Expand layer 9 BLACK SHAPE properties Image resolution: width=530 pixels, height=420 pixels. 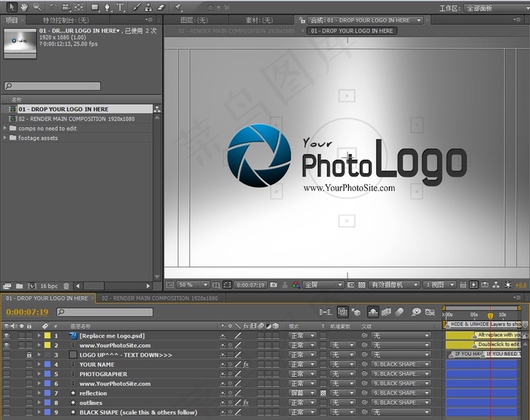tap(39, 412)
